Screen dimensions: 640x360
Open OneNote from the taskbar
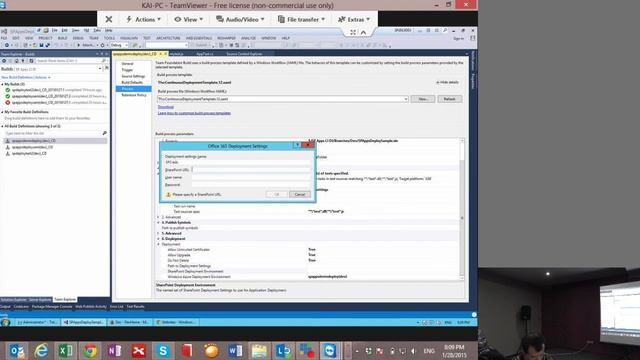point(114,351)
